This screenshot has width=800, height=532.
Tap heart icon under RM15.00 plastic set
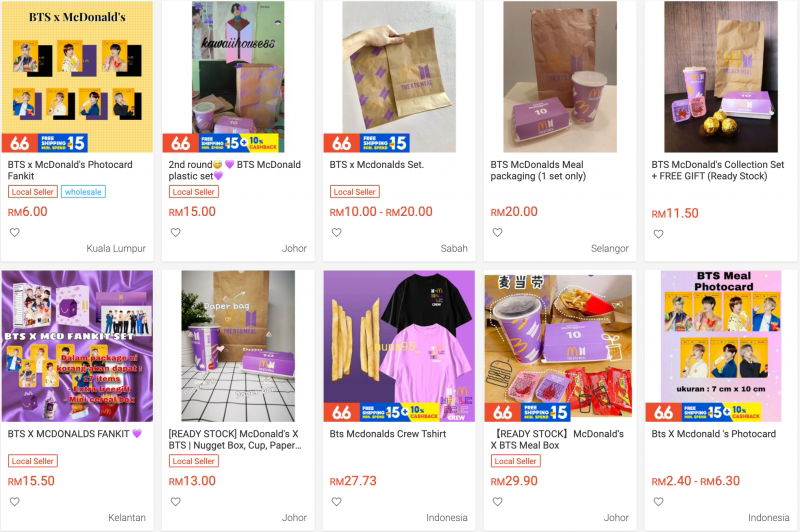[x=176, y=233]
